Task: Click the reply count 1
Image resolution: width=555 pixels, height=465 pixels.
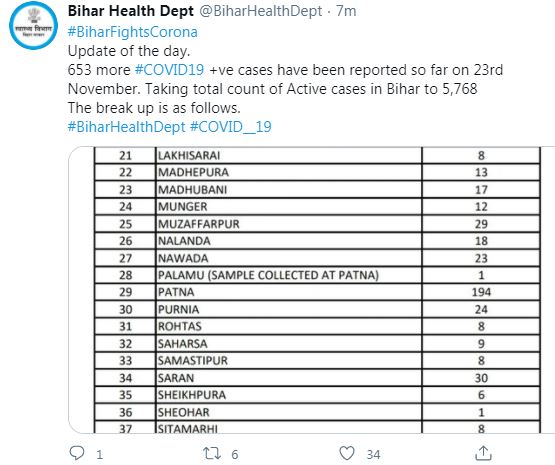Action: (99, 454)
